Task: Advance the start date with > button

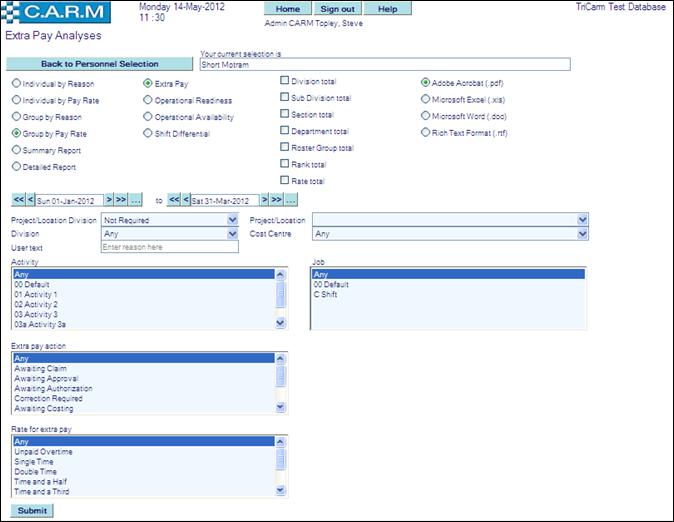Action: pos(109,200)
